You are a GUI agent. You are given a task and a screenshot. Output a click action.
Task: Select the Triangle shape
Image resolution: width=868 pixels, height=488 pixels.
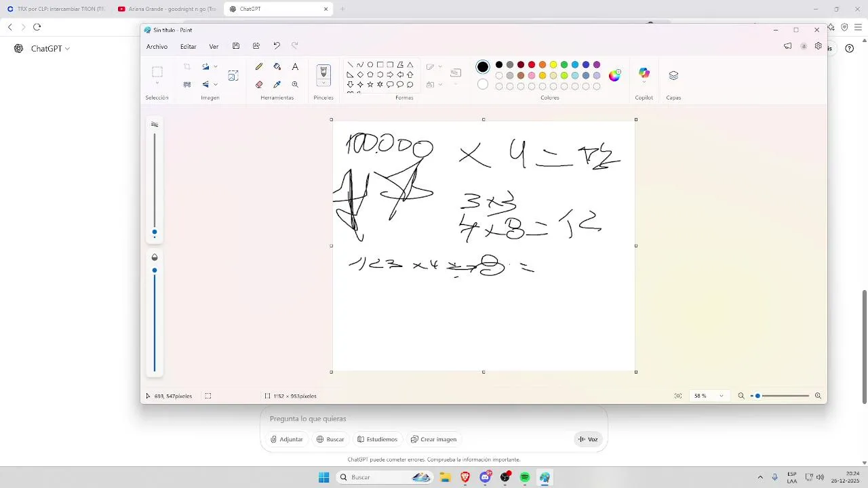410,65
